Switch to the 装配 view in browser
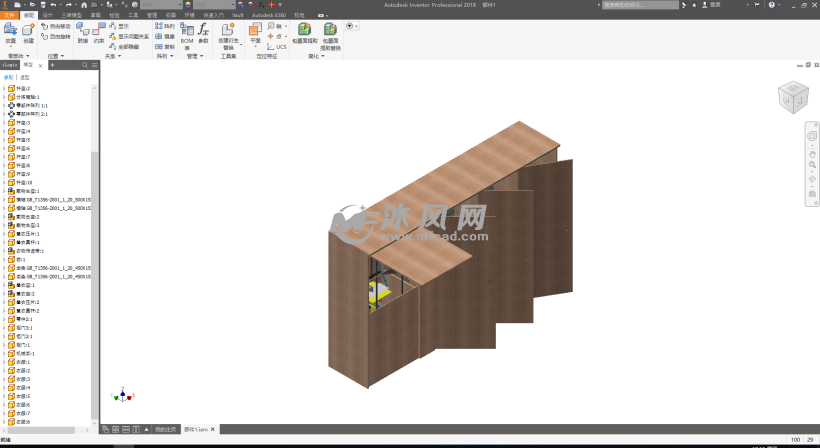Image resolution: width=820 pixels, height=448 pixels. point(9,76)
